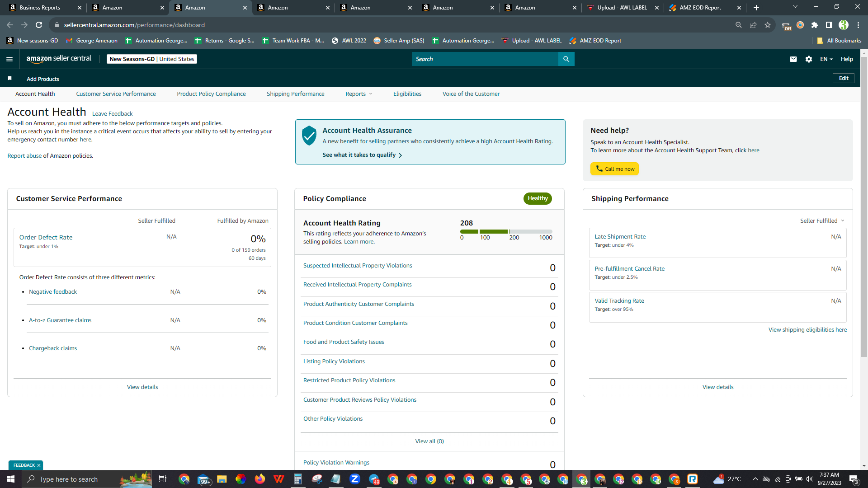The image size is (868, 488).
Task: Switch to the Upload - AWL LABEL tab
Action: coord(623,8)
